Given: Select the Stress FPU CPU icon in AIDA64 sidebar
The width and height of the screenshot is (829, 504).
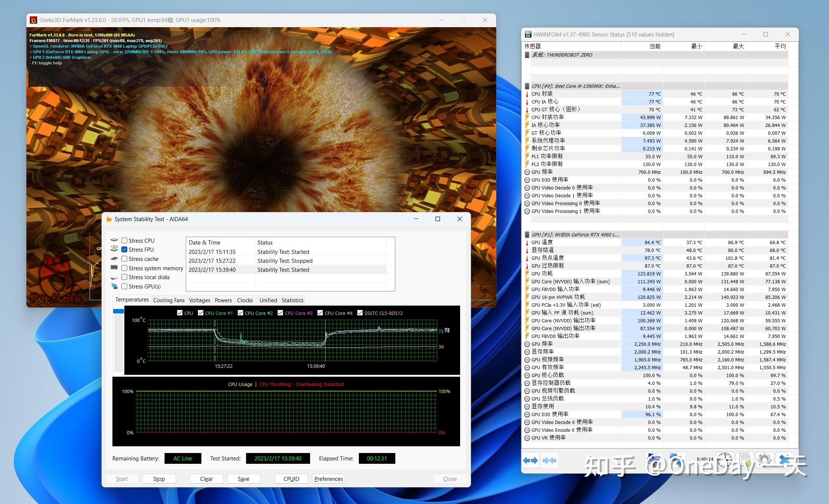Looking at the screenshot, I should click(114, 249).
